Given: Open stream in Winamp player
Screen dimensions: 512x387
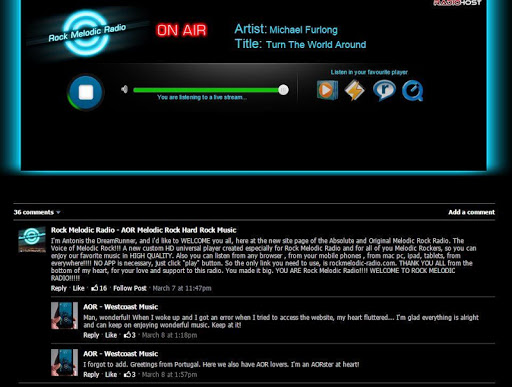Looking at the screenshot, I should click(354, 90).
